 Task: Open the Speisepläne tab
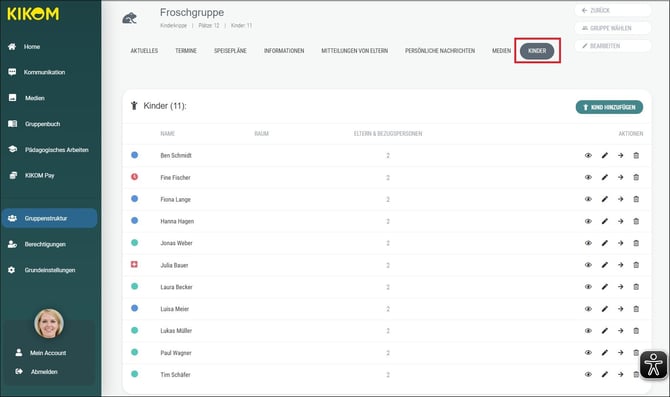(x=230, y=51)
